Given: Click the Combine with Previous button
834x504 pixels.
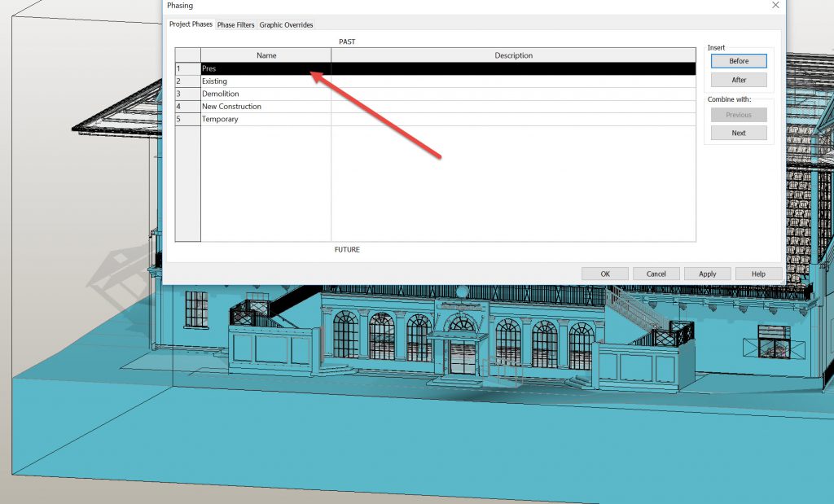Looking at the screenshot, I should [x=739, y=115].
